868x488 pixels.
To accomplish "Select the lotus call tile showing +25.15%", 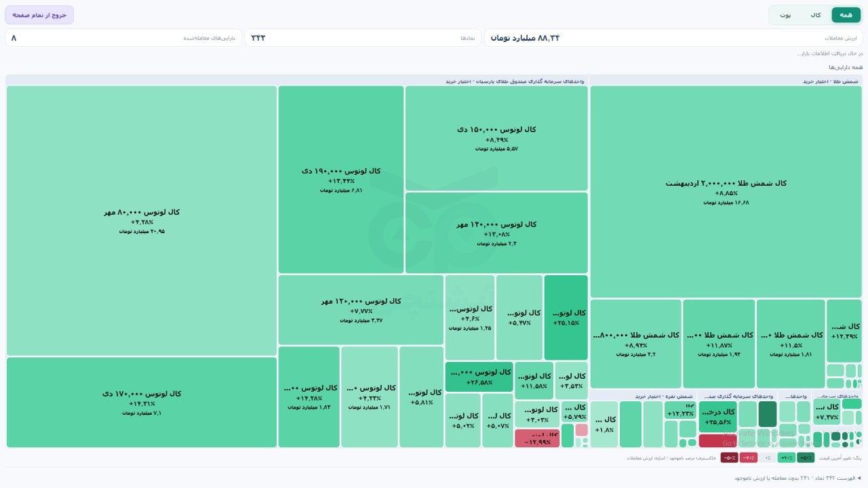I will click(x=566, y=317).
